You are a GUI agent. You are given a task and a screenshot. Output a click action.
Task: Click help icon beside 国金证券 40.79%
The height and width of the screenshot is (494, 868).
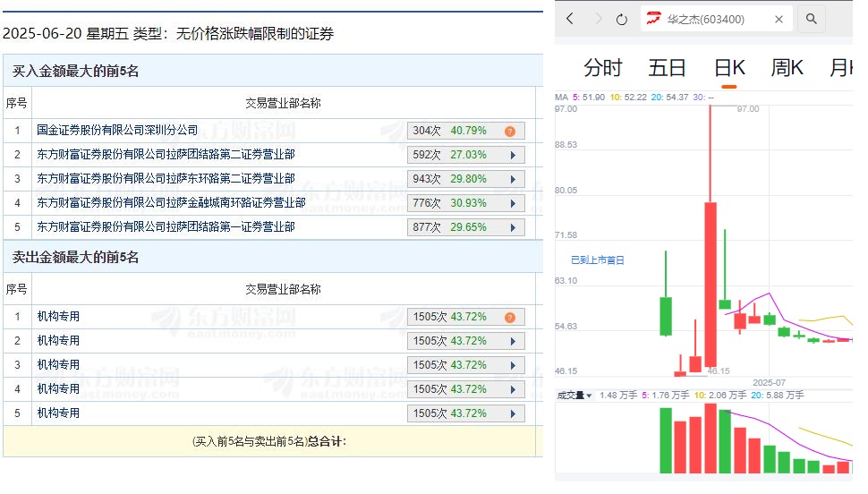coord(510,132)
